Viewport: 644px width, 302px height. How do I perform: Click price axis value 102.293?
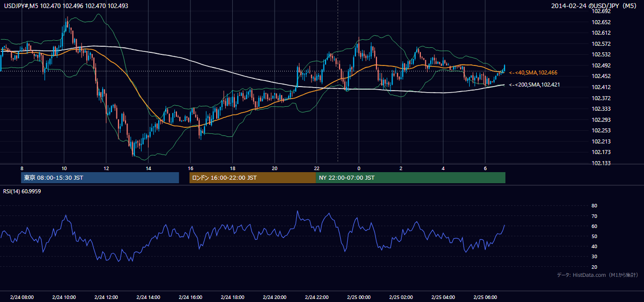point(601,120)
